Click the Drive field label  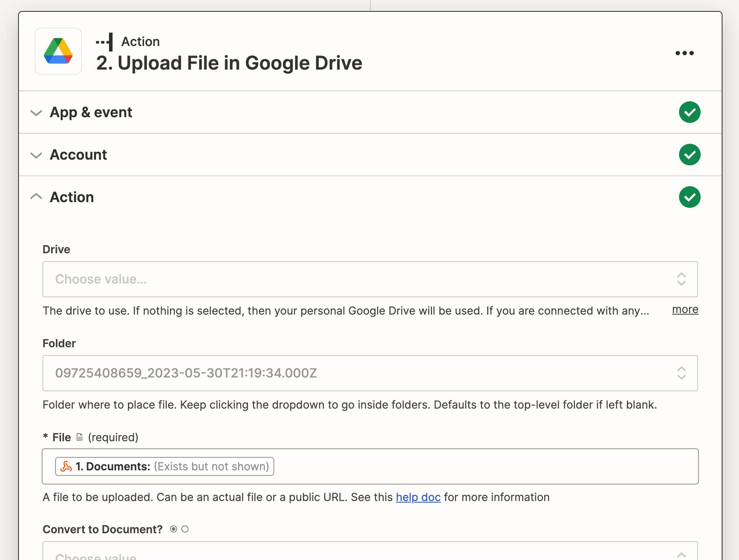(56, 249)
